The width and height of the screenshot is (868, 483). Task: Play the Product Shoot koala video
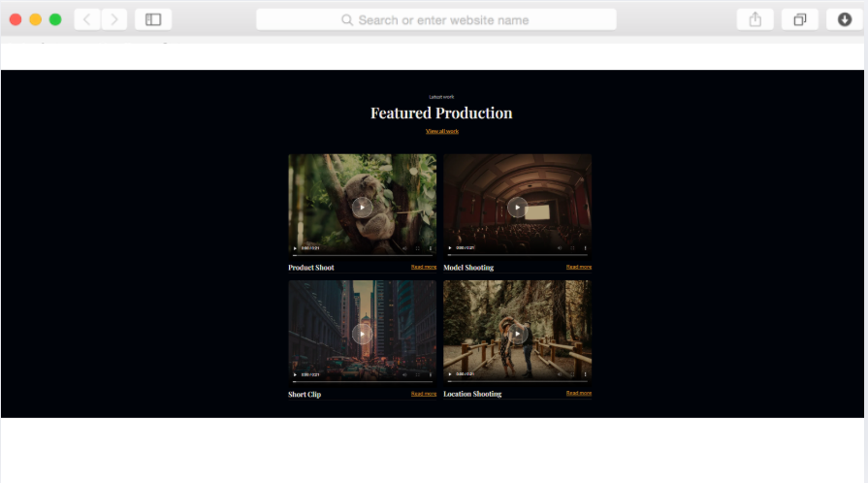pos(362,207)
